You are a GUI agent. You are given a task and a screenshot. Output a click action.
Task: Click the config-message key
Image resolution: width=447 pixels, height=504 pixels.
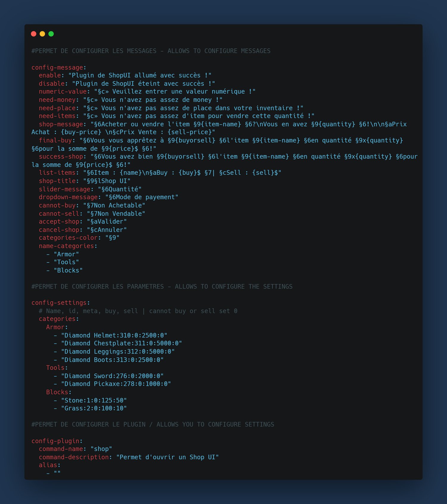coord(57,68)
